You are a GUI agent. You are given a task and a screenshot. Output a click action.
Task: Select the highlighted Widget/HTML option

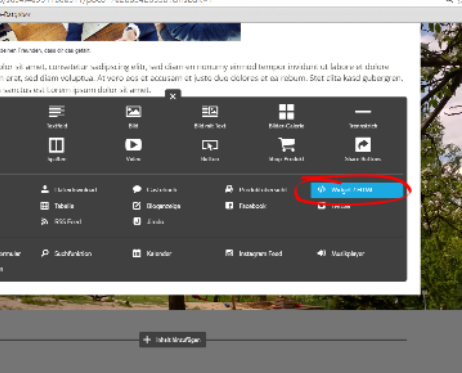click(357, 190)
